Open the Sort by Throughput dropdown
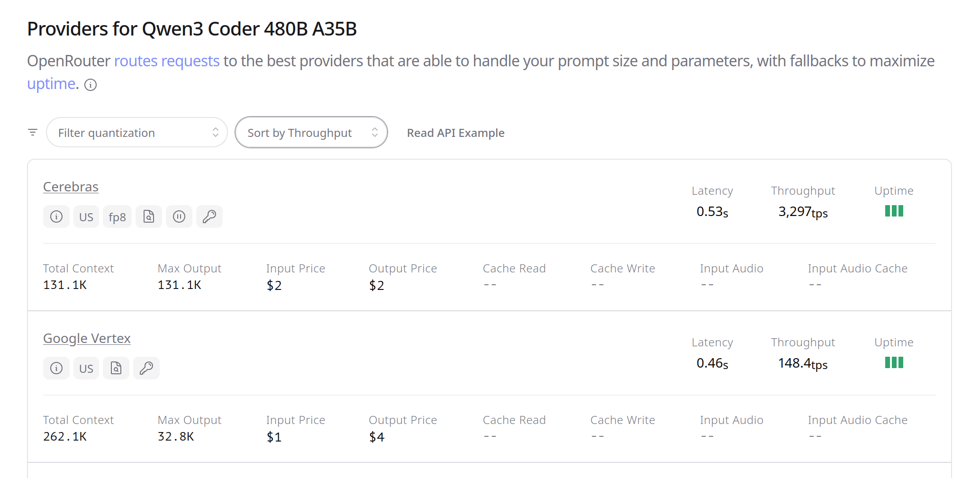Viewport: 980px width, 478px height. [311, 132]
